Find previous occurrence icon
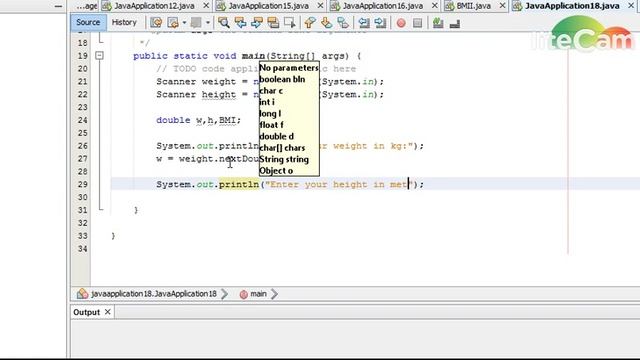Viewport: 640px width, 360px height. (240, 23)
